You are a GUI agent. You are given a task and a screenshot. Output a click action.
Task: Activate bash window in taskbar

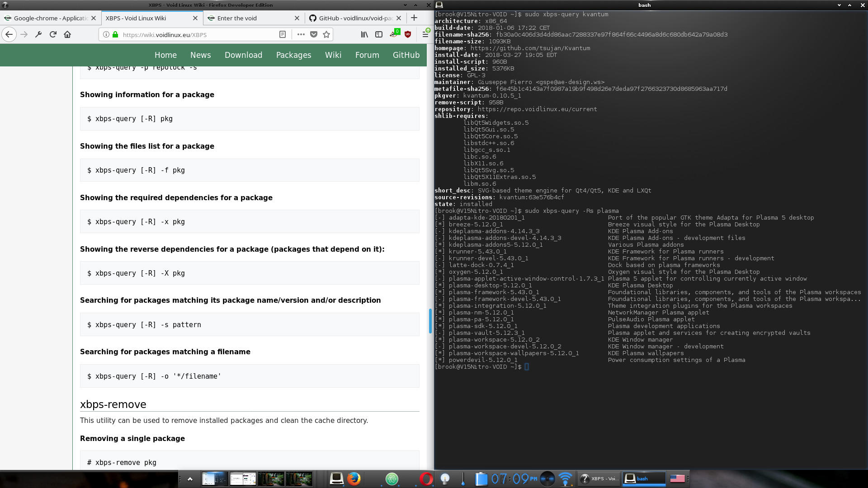tap(644, 479)
